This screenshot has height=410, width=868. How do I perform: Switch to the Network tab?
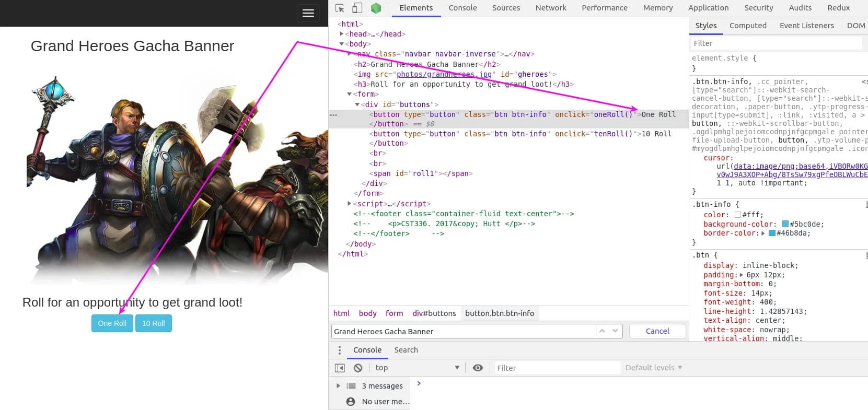tap(550, 8)
